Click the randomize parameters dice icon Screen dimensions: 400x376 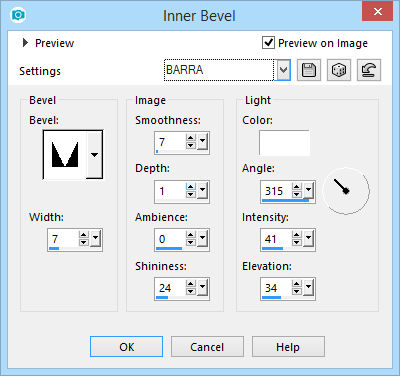click(x=339, y=70)
